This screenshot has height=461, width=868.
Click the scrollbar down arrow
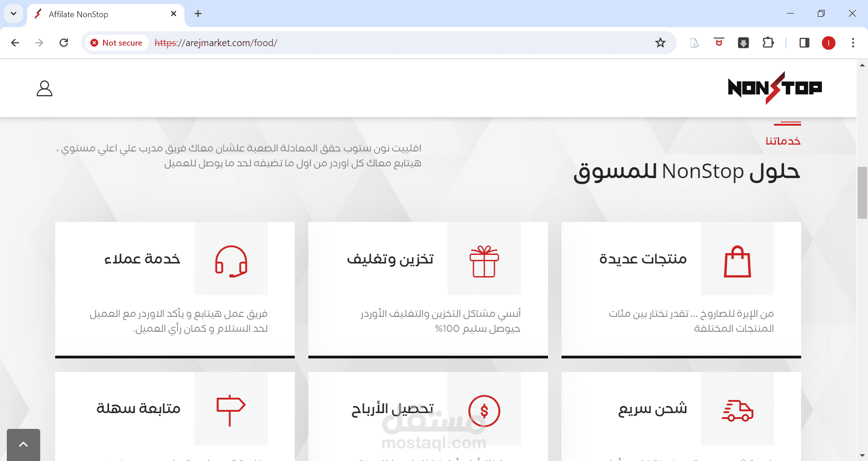[862, 456]
